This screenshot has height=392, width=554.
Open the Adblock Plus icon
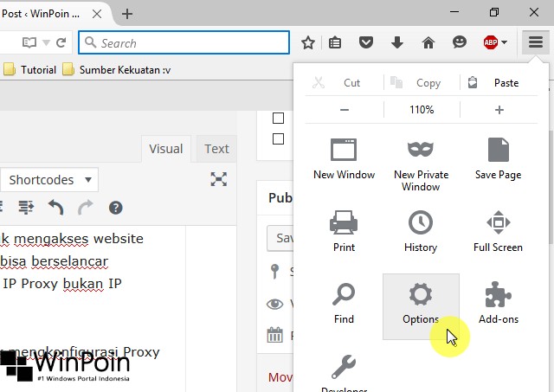click(491, 42)
